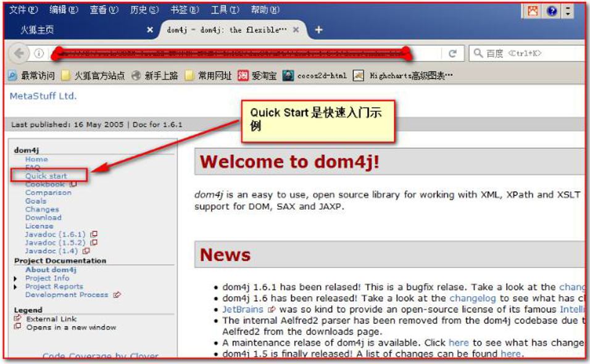Open the Javadoc (1.5.2) link
The image size is (590, 364).
[x=56, y=243]
